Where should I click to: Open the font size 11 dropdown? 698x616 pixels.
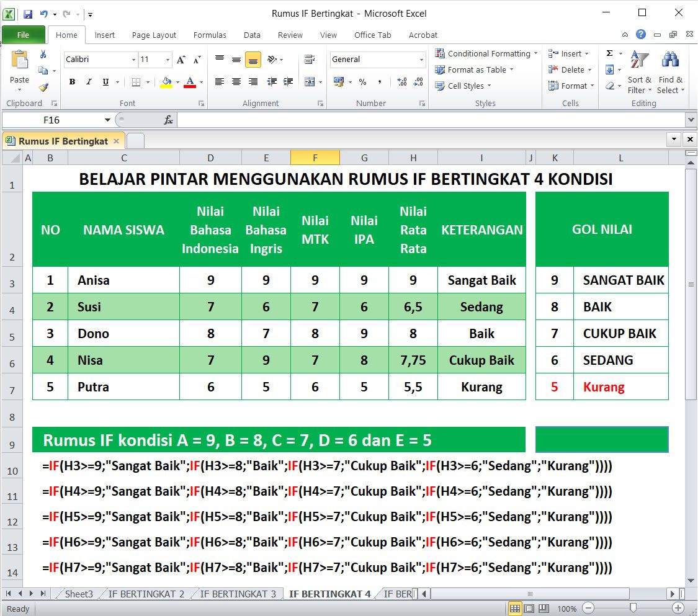click(168, 60)
